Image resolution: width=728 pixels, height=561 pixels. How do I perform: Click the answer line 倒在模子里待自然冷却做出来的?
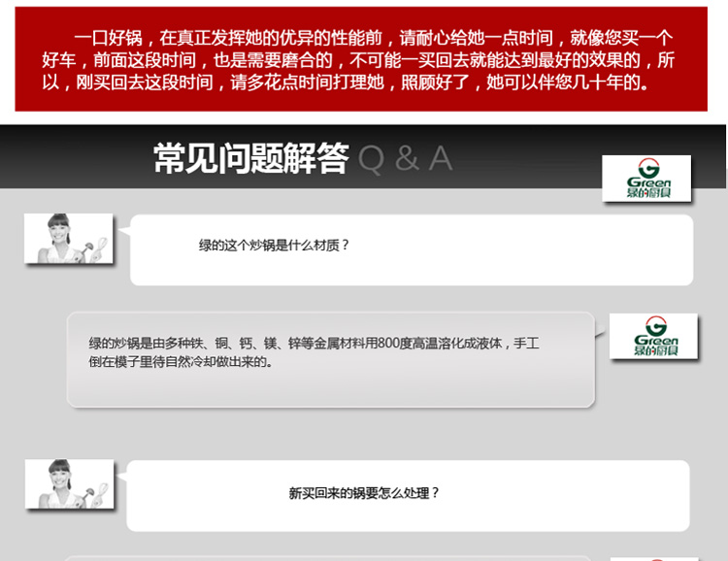182,361
